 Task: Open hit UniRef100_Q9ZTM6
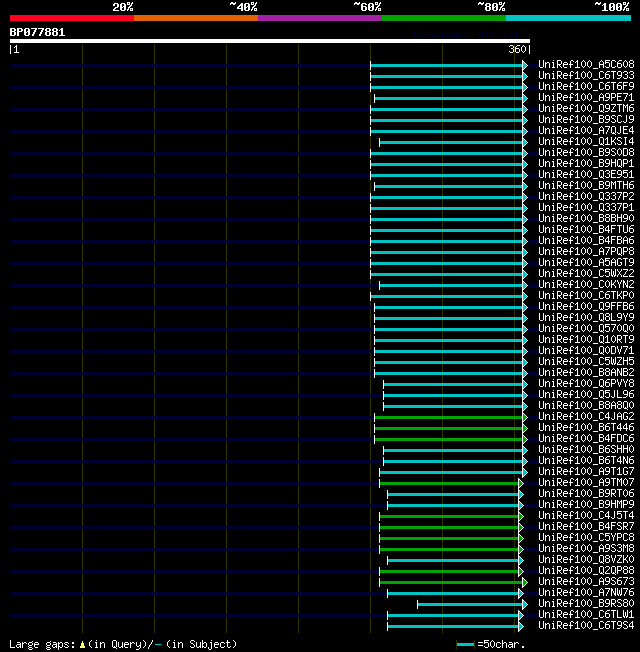click(x=586, y=109)
